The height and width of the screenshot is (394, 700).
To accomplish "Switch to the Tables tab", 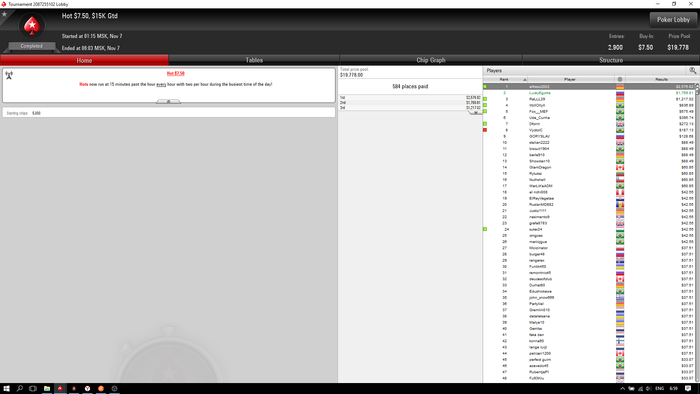I will pos(254,60).
